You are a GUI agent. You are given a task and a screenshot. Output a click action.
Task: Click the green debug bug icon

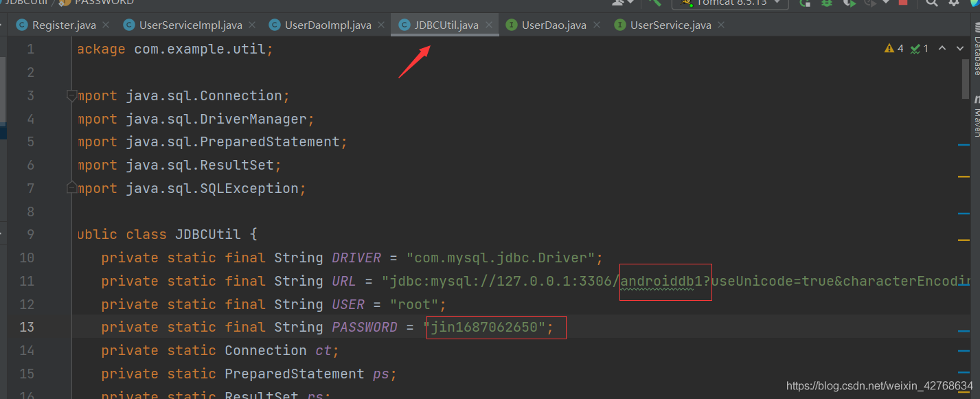pyautogui.click(x=827, y=3)
